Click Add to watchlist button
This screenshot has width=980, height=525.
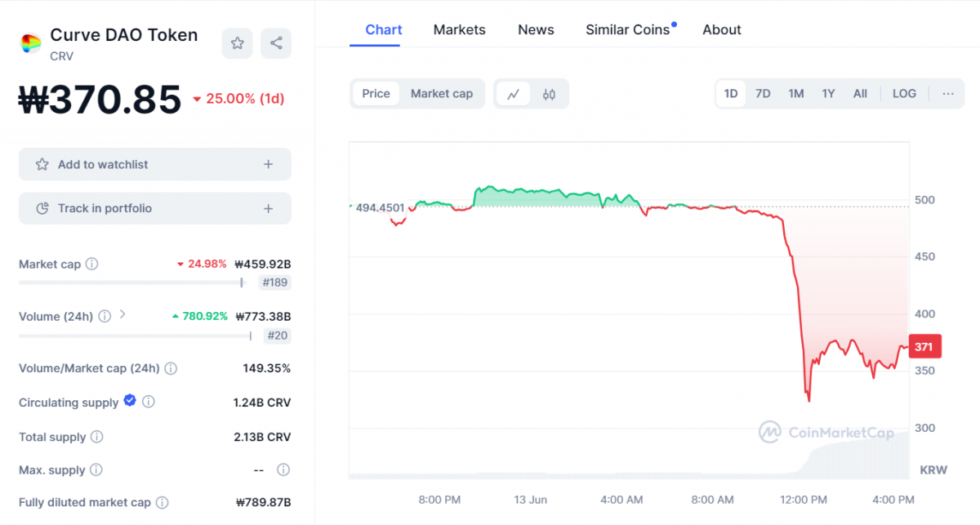[155, 164]
